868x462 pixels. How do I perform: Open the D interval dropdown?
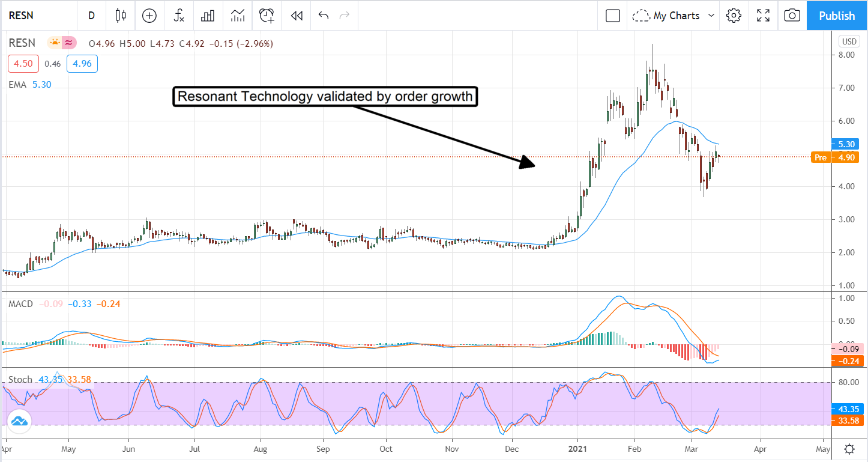click(x=91, y=16)
